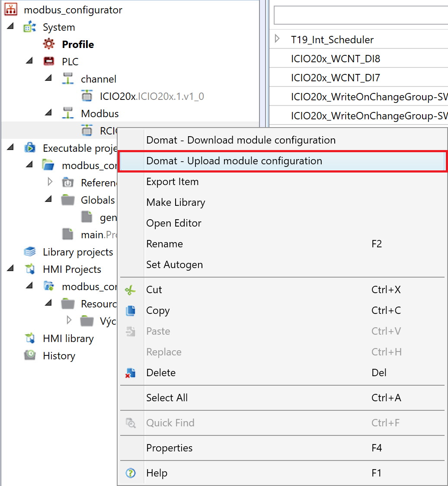Click the Help question mark icon
The height and width of the screenshot is (486, 448).
tap(131, 473)
